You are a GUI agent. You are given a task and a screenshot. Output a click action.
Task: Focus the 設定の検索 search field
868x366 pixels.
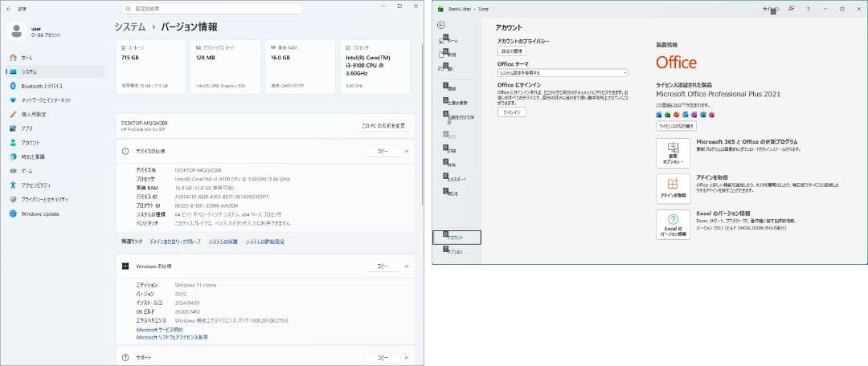(212, 9)
